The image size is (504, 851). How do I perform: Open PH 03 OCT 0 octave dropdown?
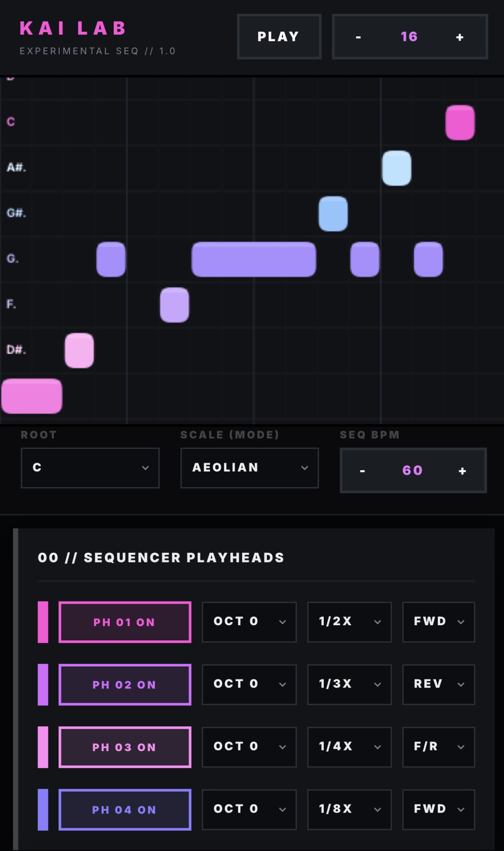point(249,747)
